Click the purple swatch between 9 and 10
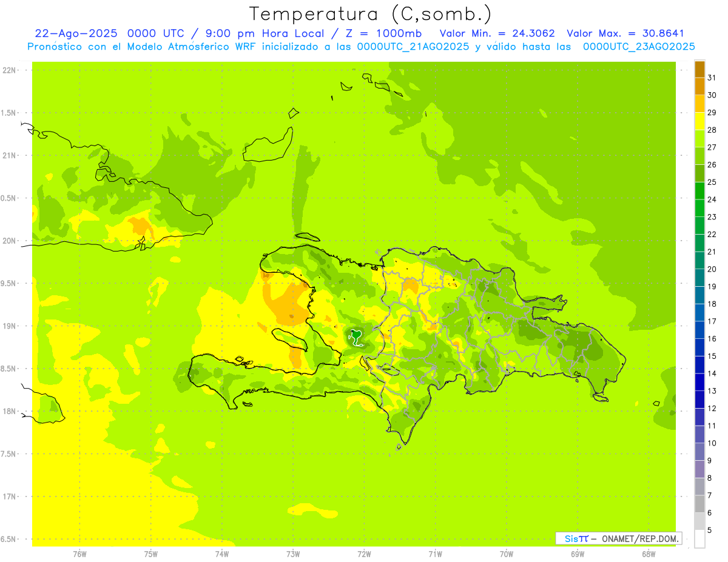 pos(700,451)
